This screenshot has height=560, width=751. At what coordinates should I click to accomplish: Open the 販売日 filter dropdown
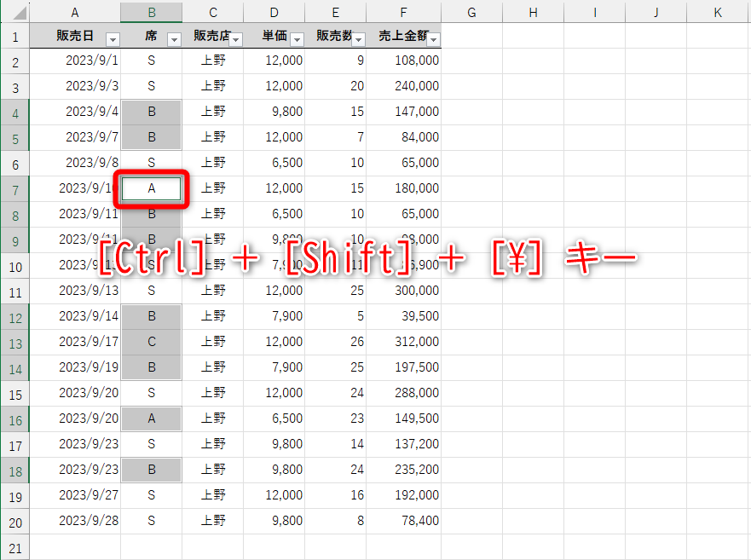click(112, 40)
